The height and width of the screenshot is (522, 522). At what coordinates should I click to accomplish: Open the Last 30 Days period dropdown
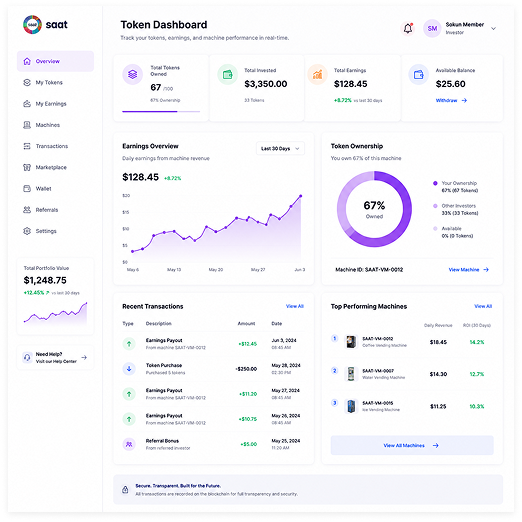280,148
